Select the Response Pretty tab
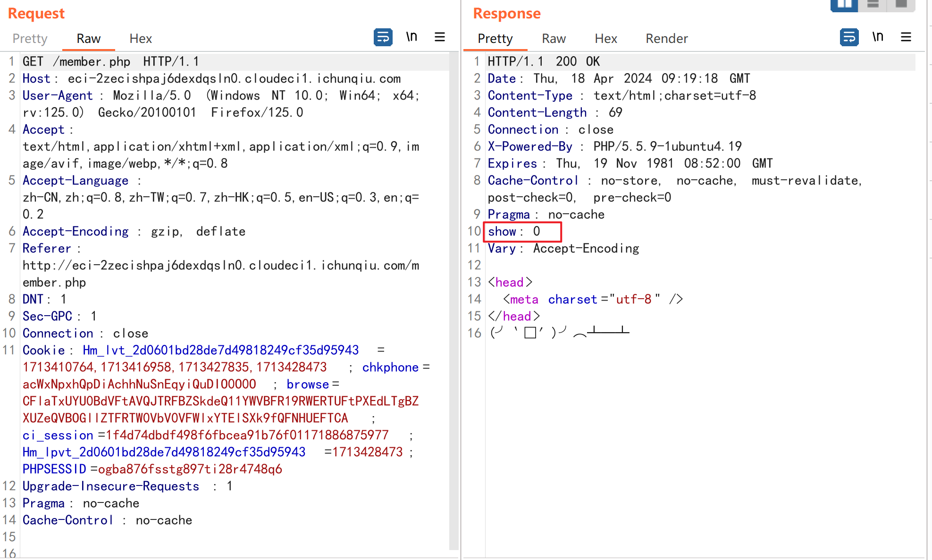 click(495, 39)
